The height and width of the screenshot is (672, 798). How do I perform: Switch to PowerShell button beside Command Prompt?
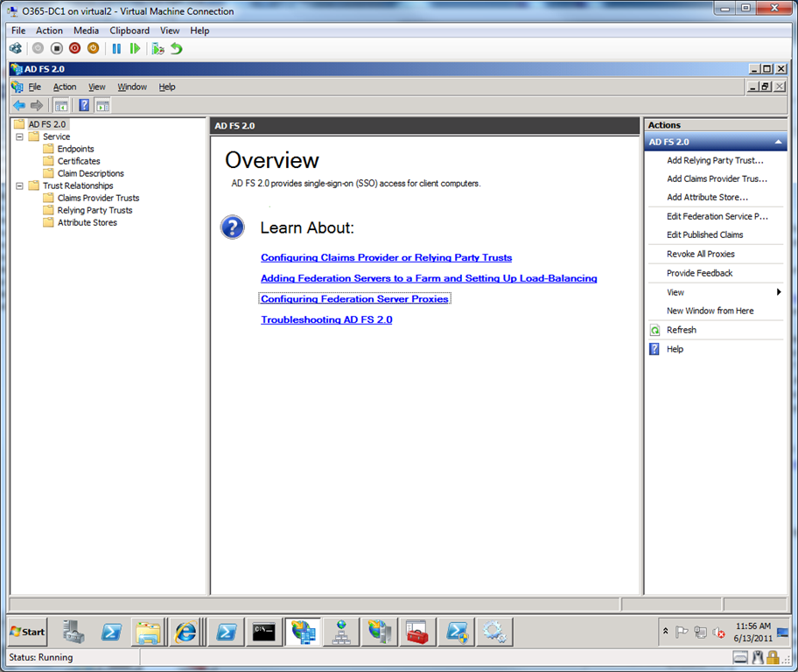226,632
